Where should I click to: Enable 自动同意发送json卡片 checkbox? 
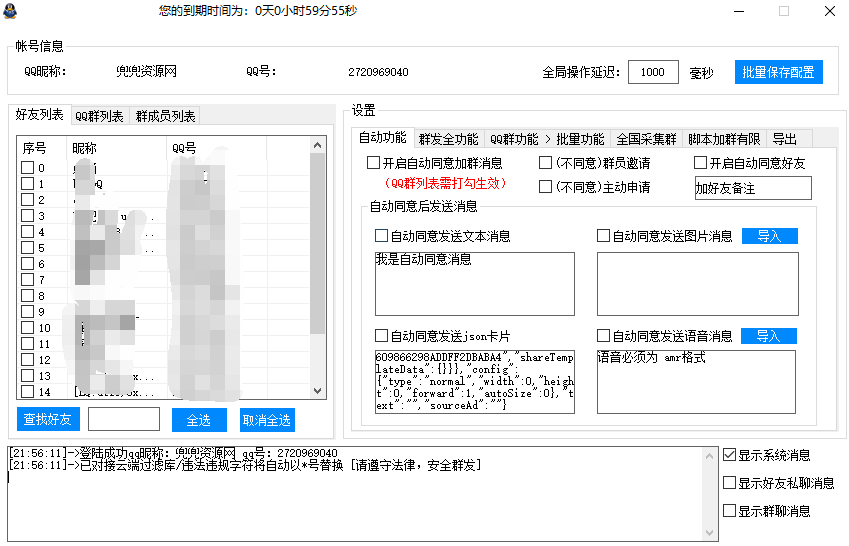point(381,336)
